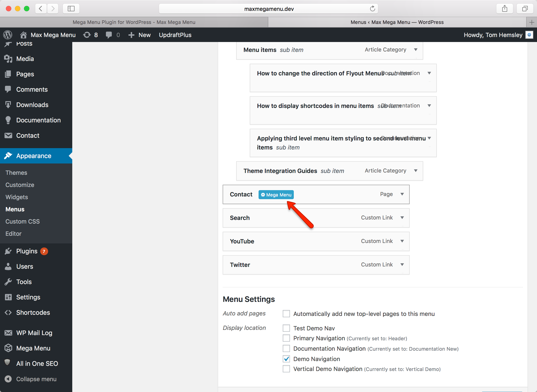This screenshot has width=537, height=392.
Task: Expand the Contact menu item arrow
Action: [402, 194]
